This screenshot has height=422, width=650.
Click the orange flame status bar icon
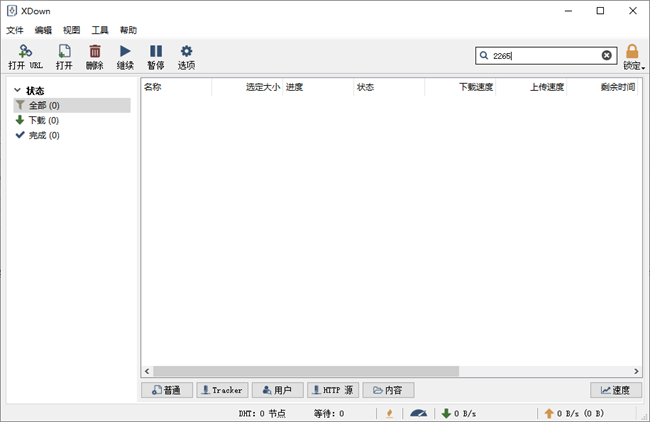[389, 413]
